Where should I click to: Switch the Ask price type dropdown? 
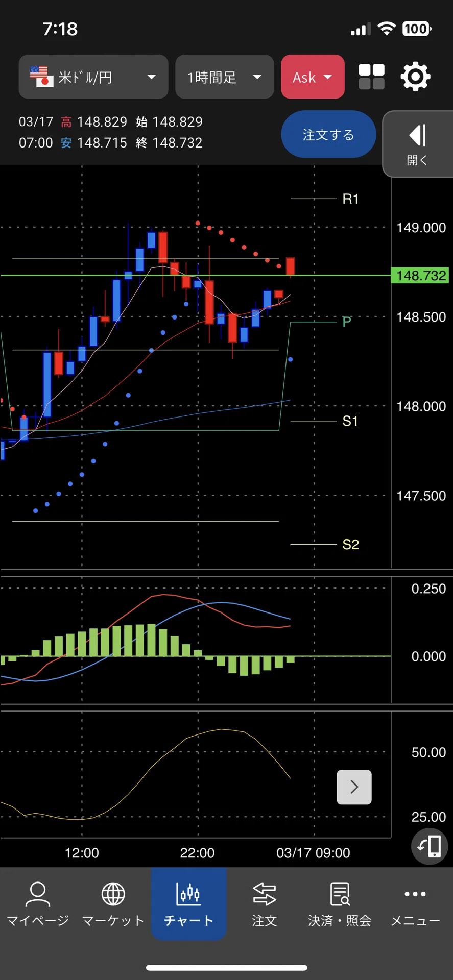tap(313, 77)
